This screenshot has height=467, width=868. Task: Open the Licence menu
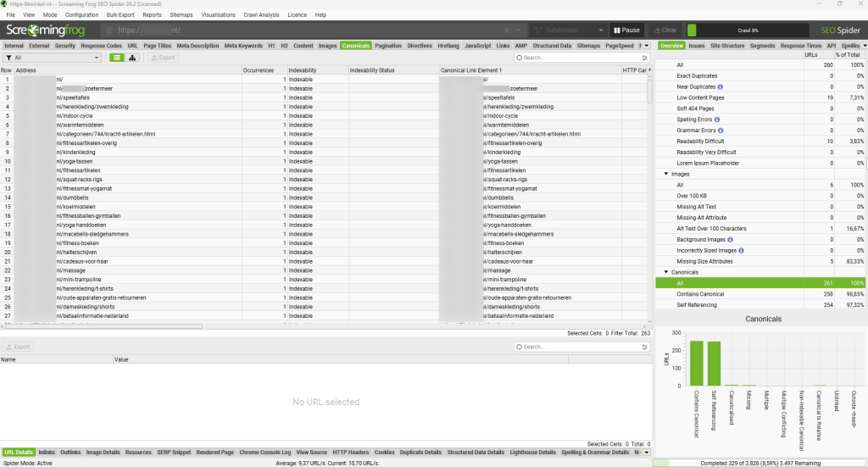click(297, 15)
